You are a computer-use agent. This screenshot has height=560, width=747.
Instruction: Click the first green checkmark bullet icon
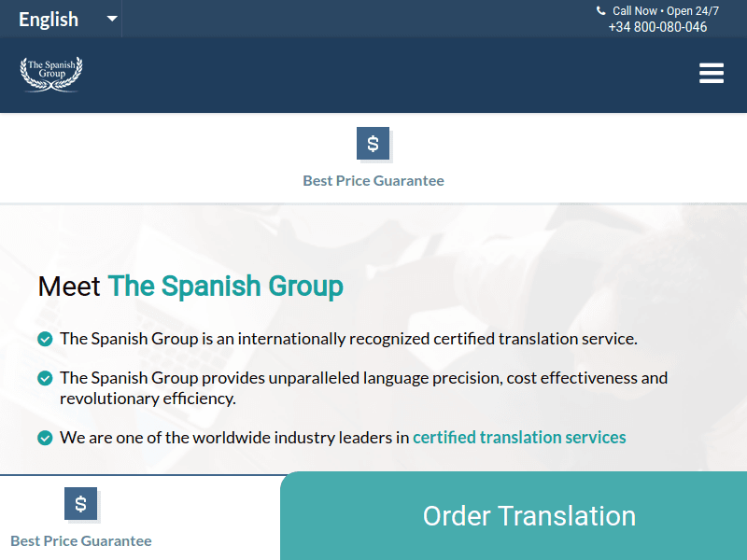coord(44,339)
